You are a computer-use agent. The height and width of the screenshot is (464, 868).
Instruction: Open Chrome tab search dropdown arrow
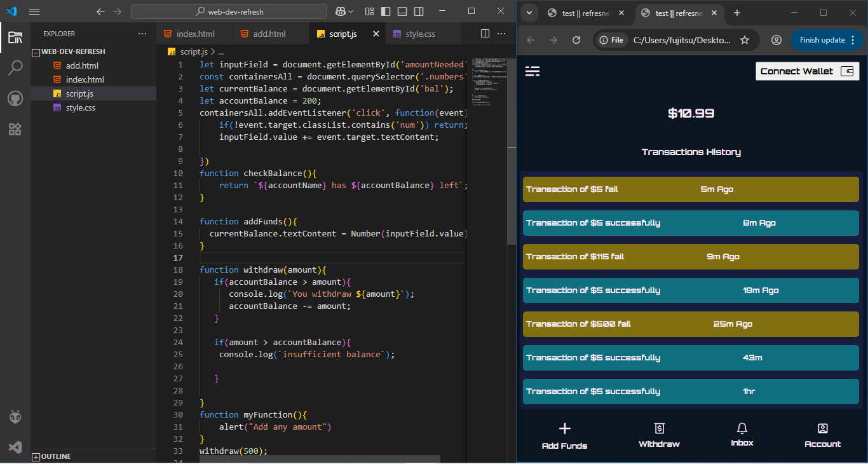click(529, 13)
